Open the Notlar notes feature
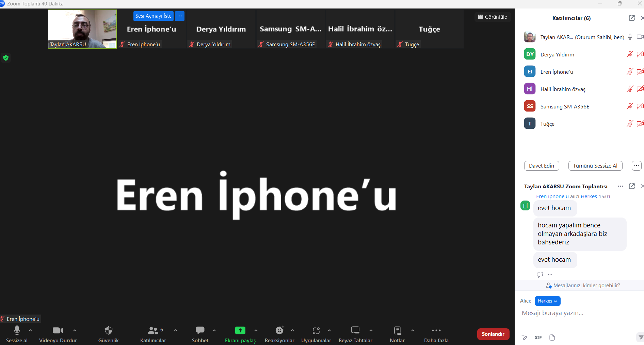Image resolution: width=644 pixels, height=345 pixels. tap(397, 334)
